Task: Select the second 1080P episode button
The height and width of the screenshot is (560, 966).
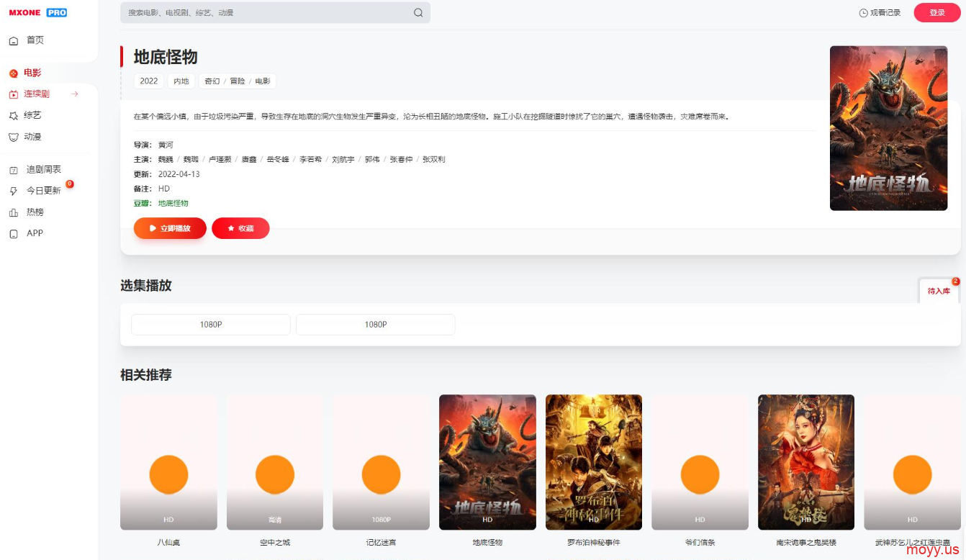Action: point(376,325)
